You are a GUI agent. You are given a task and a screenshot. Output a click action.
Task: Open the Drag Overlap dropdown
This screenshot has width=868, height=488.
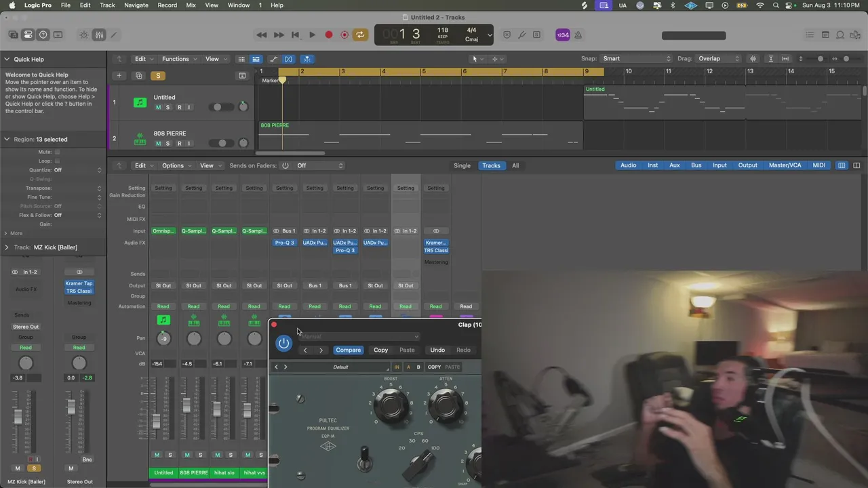click(x=718, y=59)
